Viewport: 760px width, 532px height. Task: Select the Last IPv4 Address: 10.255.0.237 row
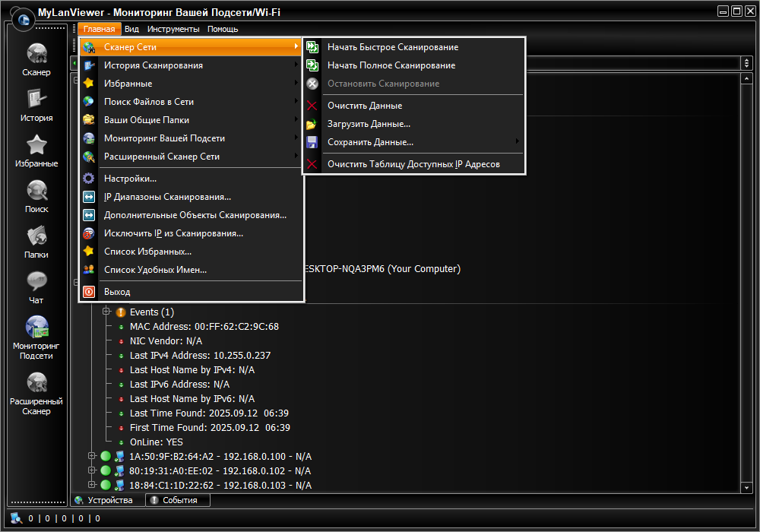point(200,355)
